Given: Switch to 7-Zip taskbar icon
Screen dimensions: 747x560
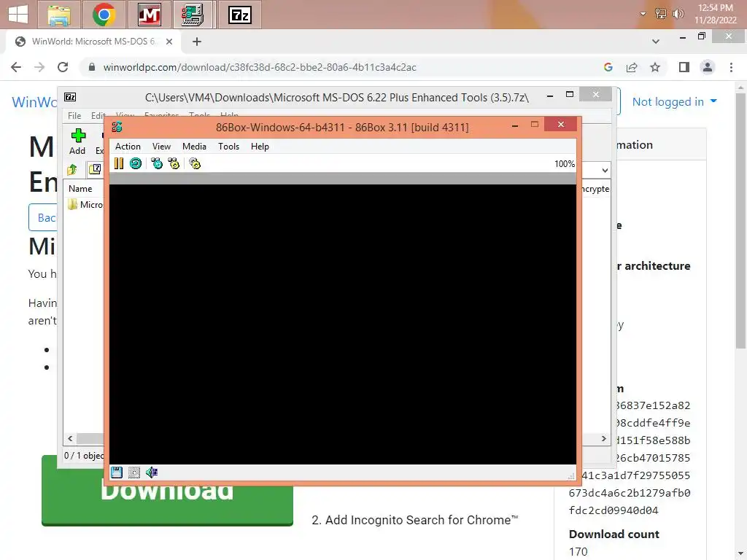Looking at the screenshot, I should [x=239, y=15].
